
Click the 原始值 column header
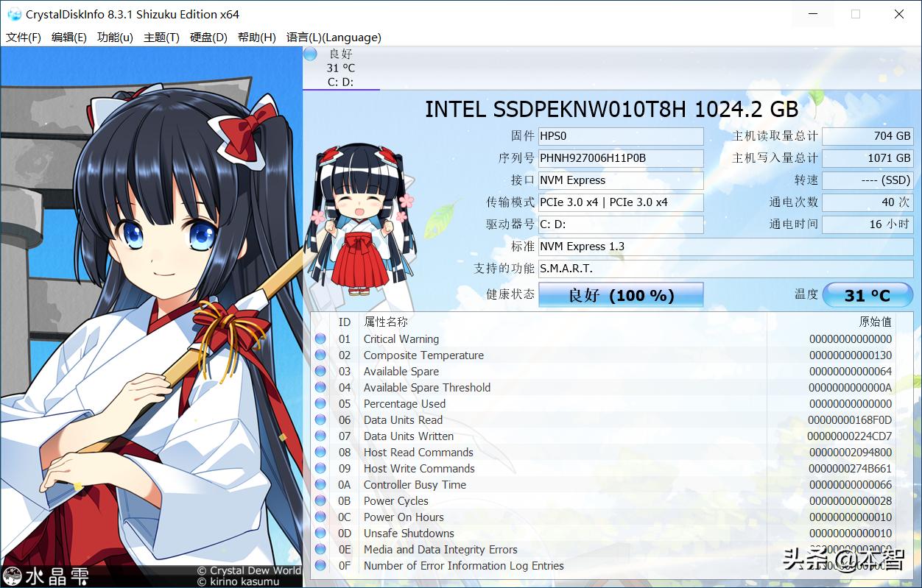(875, 322)
